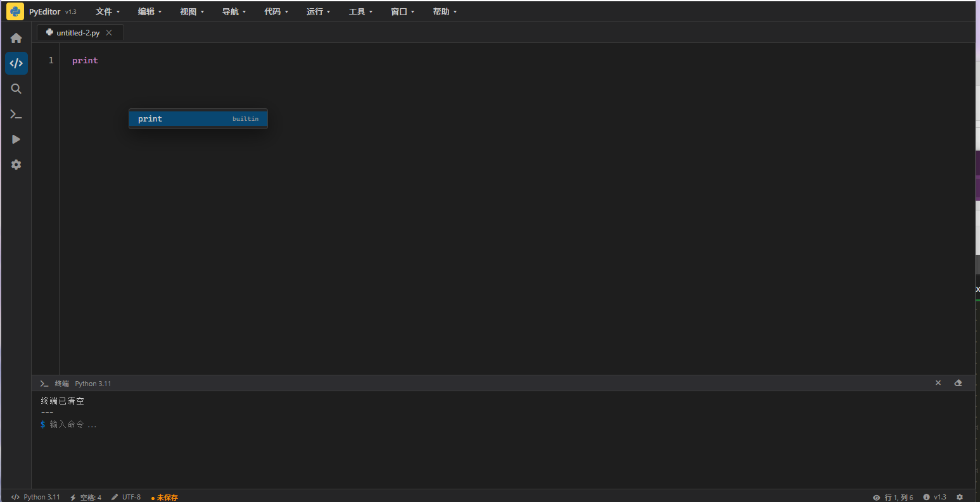Image resolution: width=980 pixels, height=502 pixels.
Task: Open the 代码 menu
Action: [276, 11]
